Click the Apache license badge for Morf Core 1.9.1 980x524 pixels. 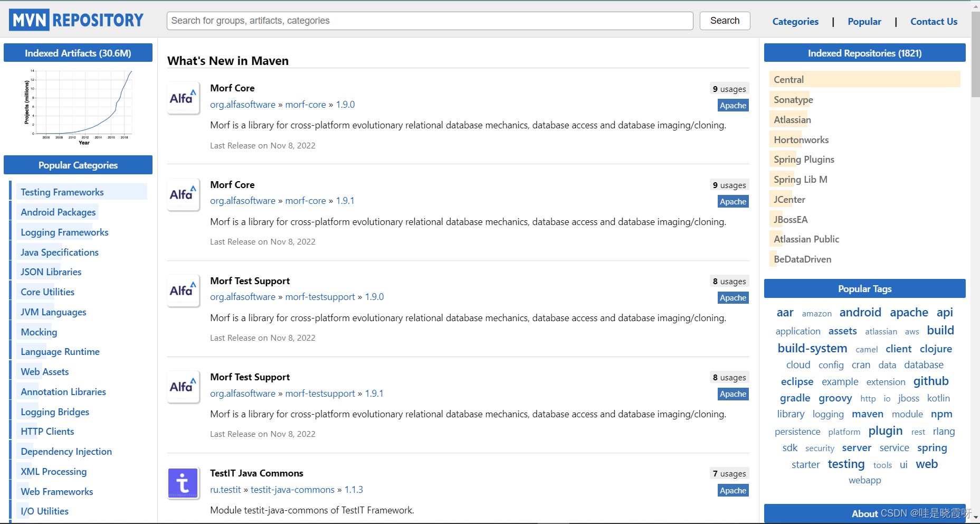[733, 202]
